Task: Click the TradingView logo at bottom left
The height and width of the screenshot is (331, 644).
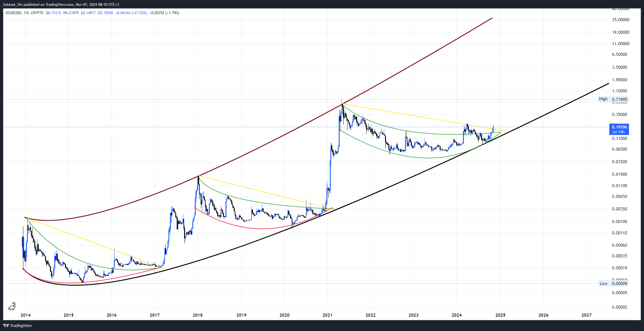Action: [17, 325]
